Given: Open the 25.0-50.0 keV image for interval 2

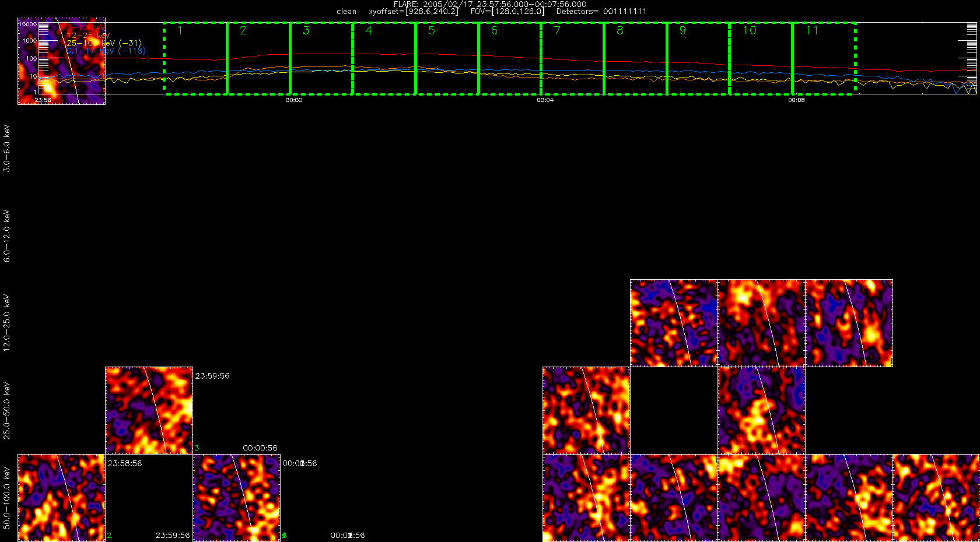Looking at the screenshot, I should (149, 411).
